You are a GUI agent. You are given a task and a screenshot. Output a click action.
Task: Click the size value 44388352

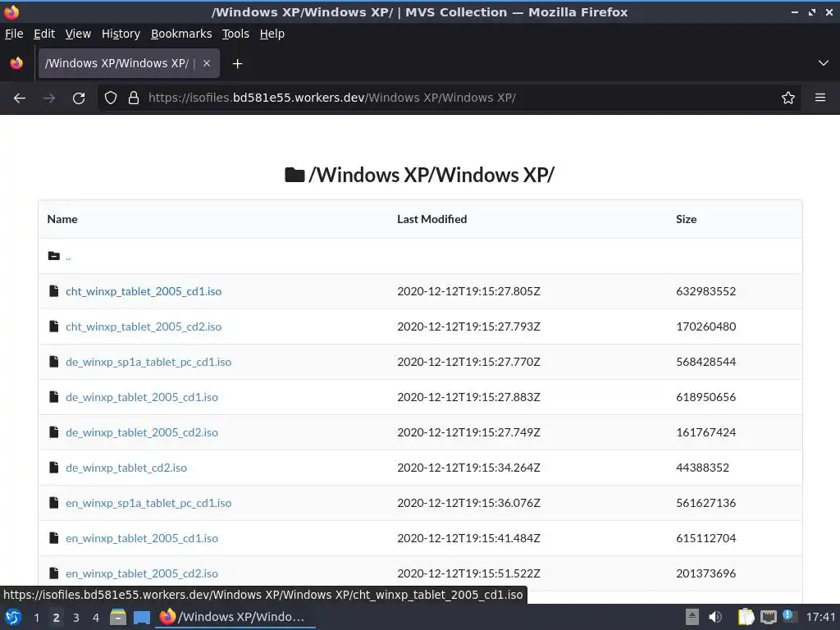pyautogui.click(x=702, y=468)
